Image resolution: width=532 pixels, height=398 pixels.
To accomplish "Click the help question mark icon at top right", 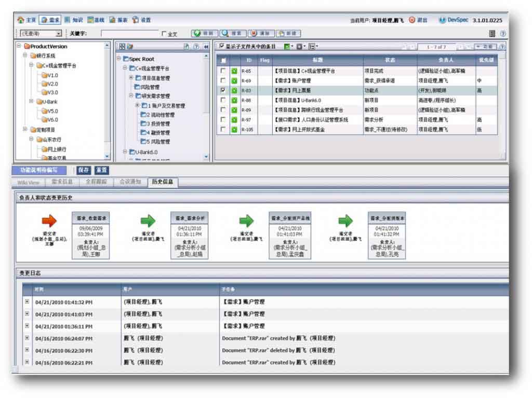I will 502,34.
